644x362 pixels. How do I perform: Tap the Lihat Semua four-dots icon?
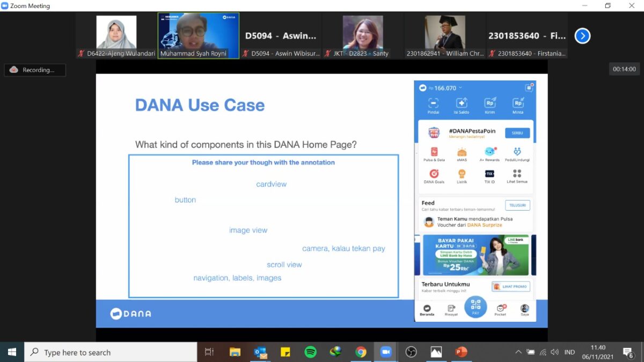point(517,174)
